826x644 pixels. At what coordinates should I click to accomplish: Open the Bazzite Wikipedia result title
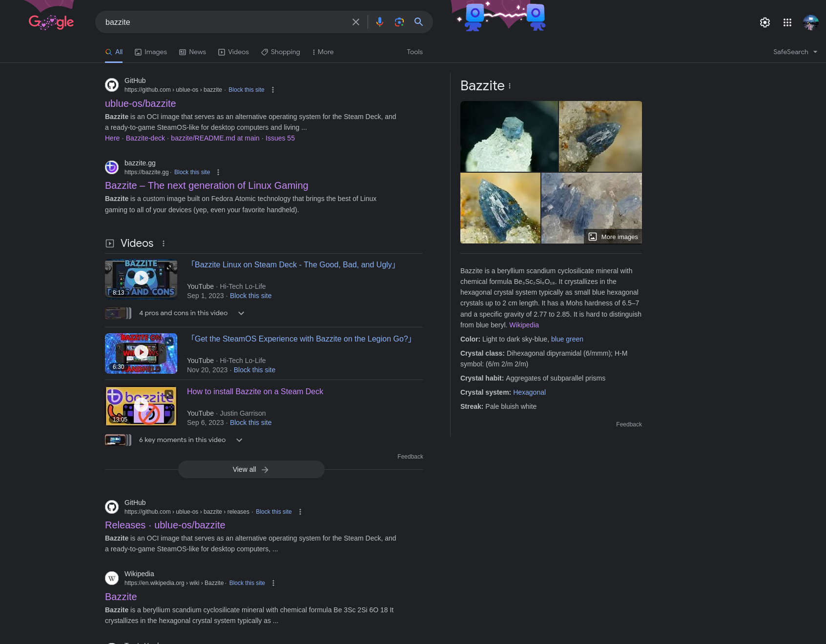click(121, 597)
